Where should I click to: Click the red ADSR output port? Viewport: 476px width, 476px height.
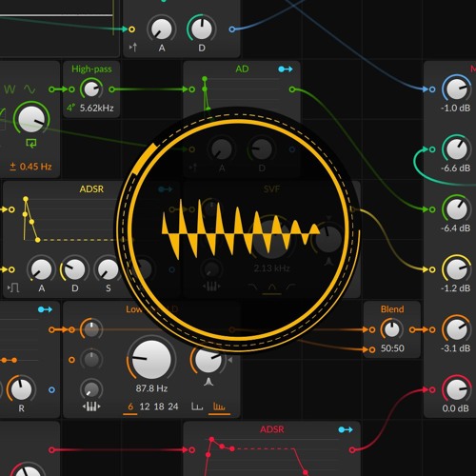pyautogui.click(x=352, y=449)
